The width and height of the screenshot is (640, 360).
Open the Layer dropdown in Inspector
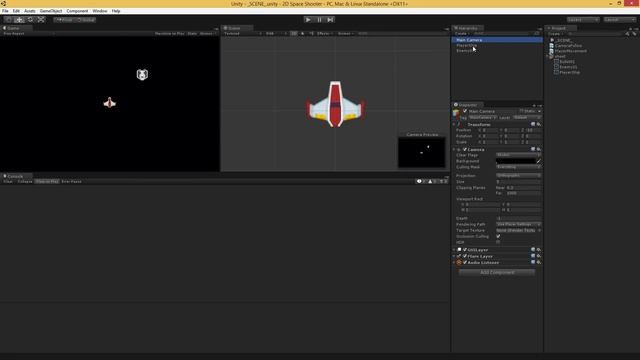[527, 118]
